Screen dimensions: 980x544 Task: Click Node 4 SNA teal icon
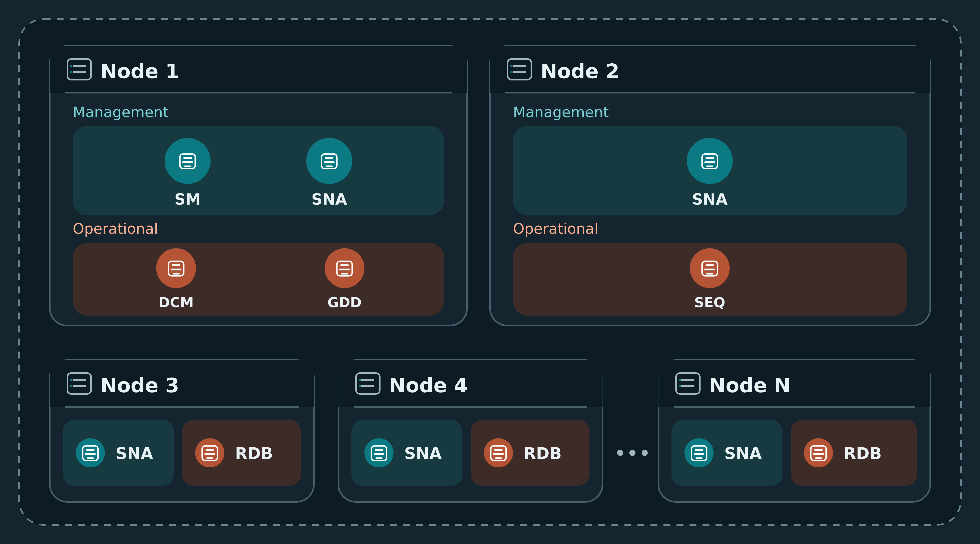pos(379,453)
